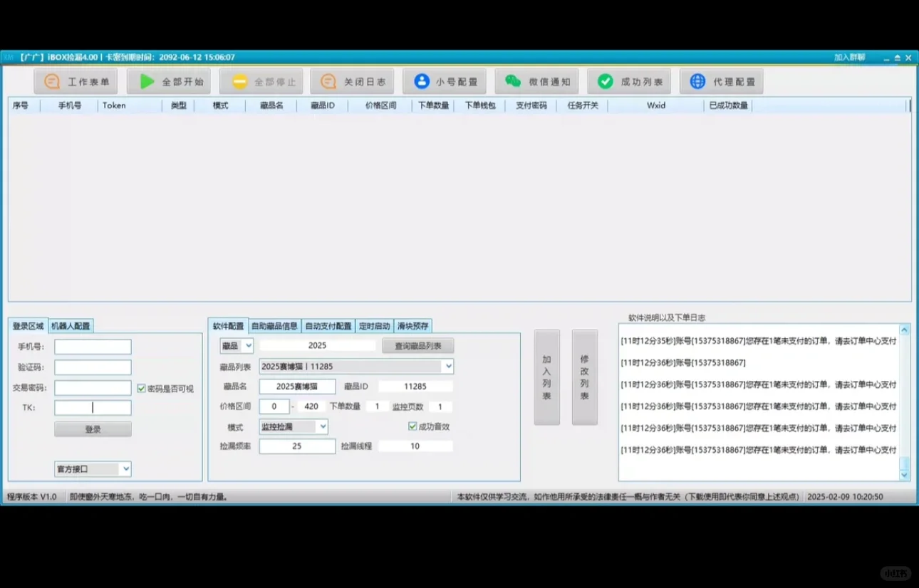Click the 藏品名 field with 2025赛博猫
Image resolution: width=919 pixels, height=588 pixels.
[x=297, y=387]
